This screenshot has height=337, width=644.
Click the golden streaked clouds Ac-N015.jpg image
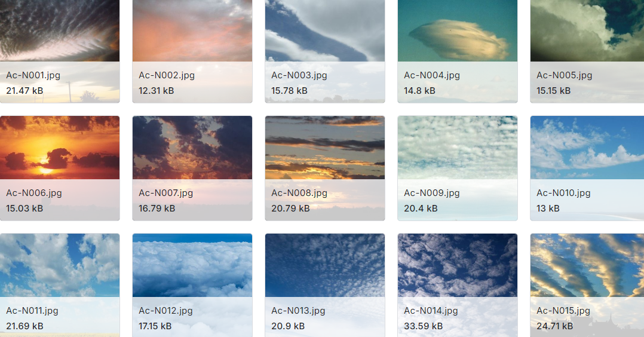point(587,265)
